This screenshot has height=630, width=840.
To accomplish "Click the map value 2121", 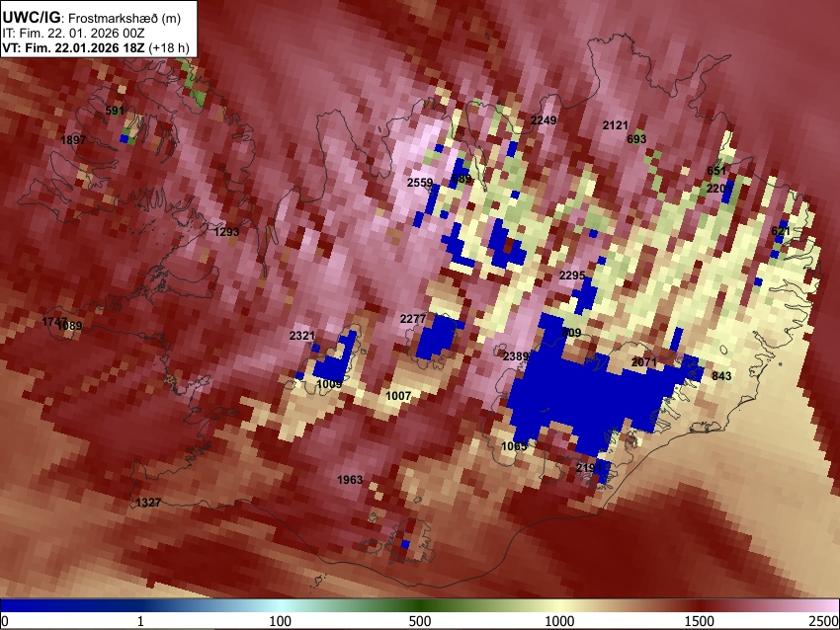I will click(615, 125).
